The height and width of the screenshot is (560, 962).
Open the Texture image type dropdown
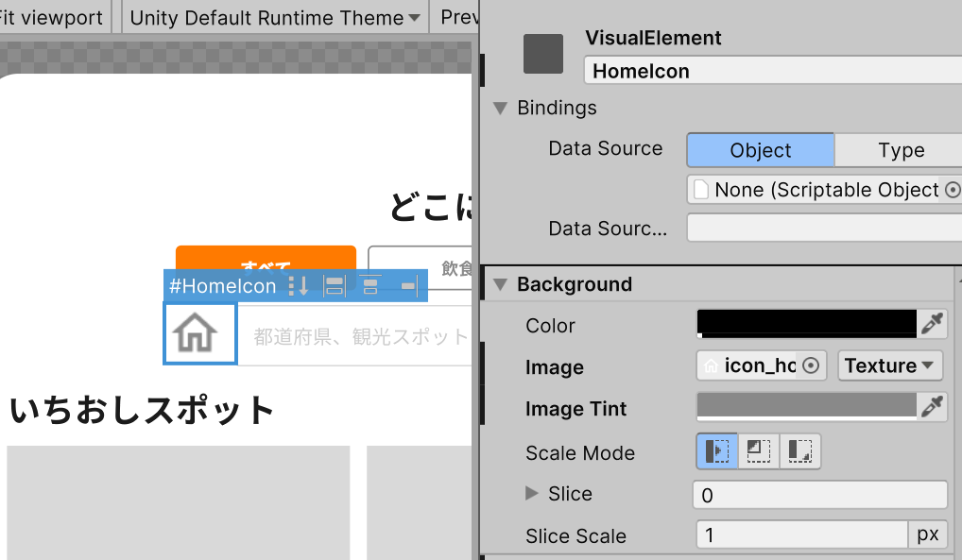pos(888,366)
